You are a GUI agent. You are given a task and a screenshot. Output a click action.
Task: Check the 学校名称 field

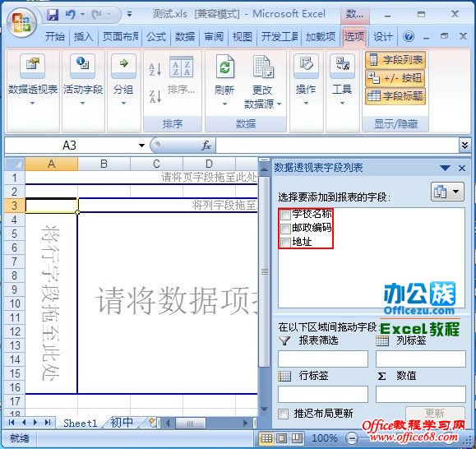pyautogui.click(x=285, y=215)
